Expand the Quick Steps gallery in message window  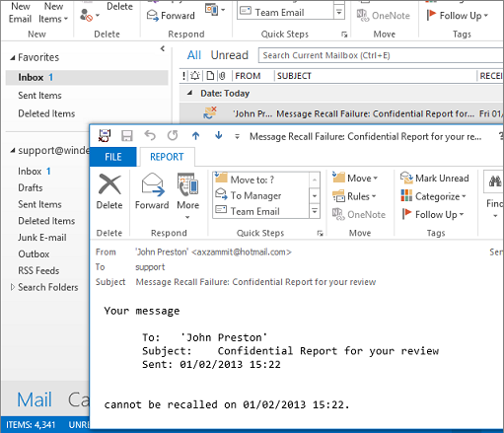pos(315,211)
